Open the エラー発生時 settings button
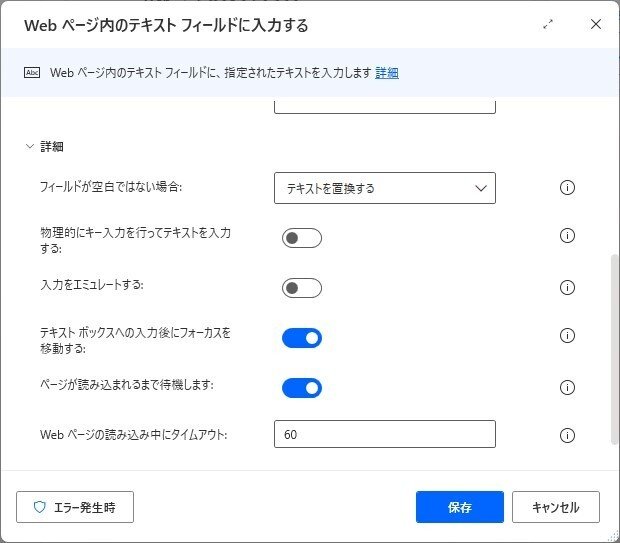The image size is (620, 543). [75, 507]
